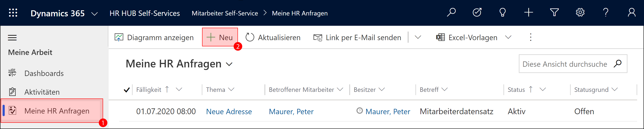The image size is (644, 129).
Task: Open the task flow checkmark icon
Action: [477, 12]
